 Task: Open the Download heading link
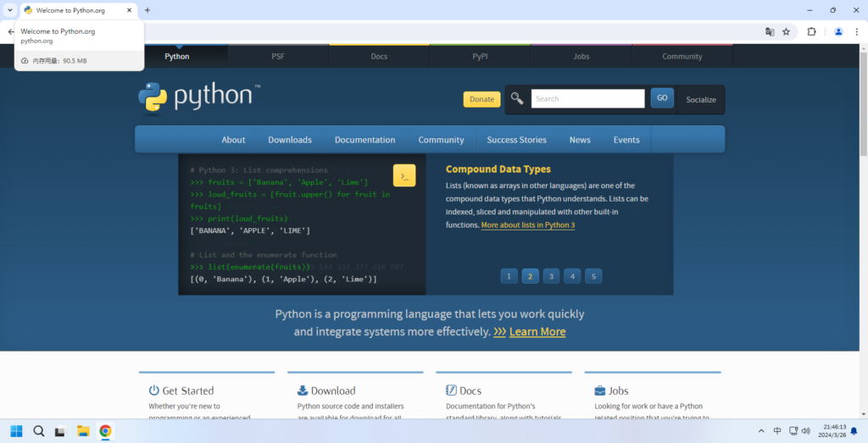333,390
